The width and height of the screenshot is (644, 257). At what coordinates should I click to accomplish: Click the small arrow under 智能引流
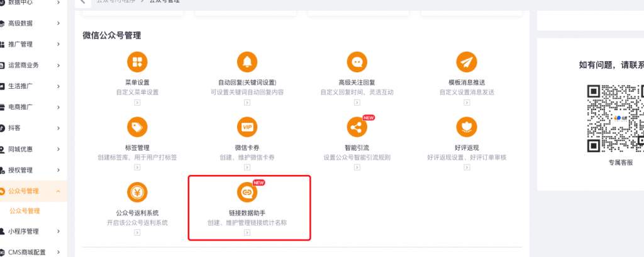357,168
